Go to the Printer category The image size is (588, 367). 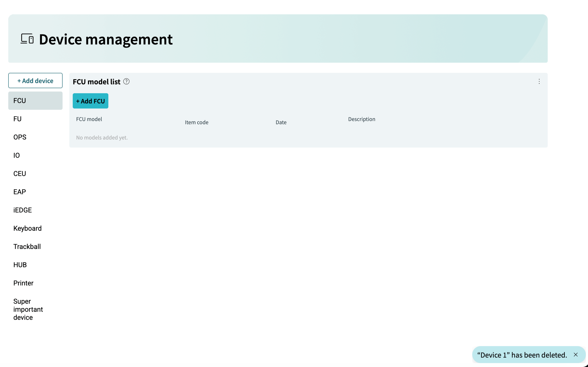pyautogui.click(x=35, y=283)
